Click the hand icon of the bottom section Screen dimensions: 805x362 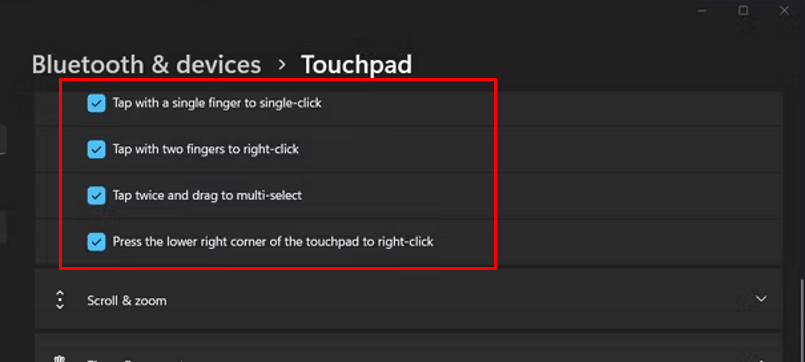(x=60, y=359)
